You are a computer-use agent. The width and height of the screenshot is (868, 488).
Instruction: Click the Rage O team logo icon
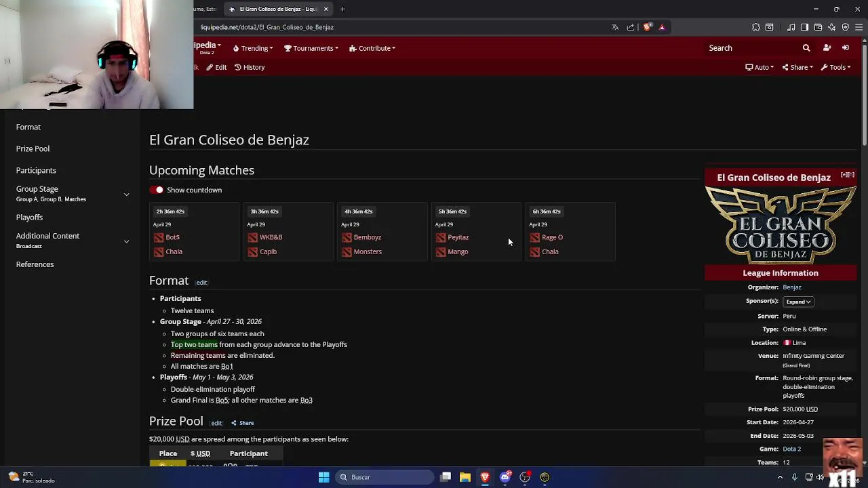(535, 237)
